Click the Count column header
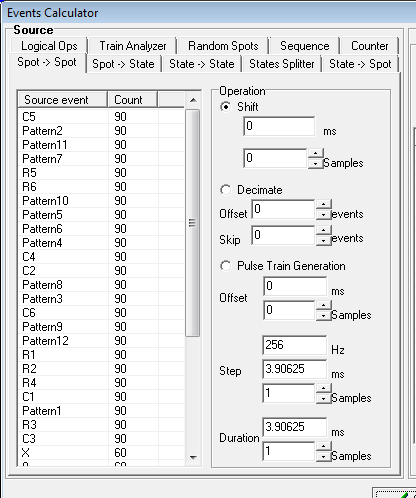416x498 pixels. pyautogui.click(x=133, y=100)
